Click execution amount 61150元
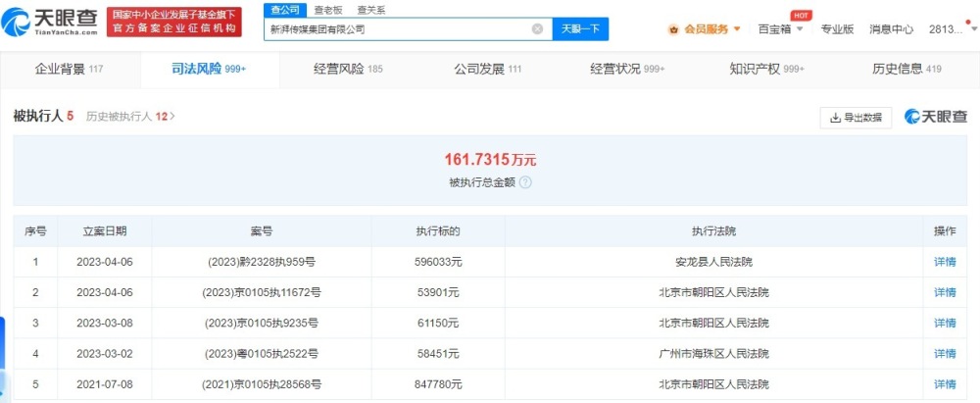Image resolution: width=980 pixels, height=403 pixels. point(438,323)
